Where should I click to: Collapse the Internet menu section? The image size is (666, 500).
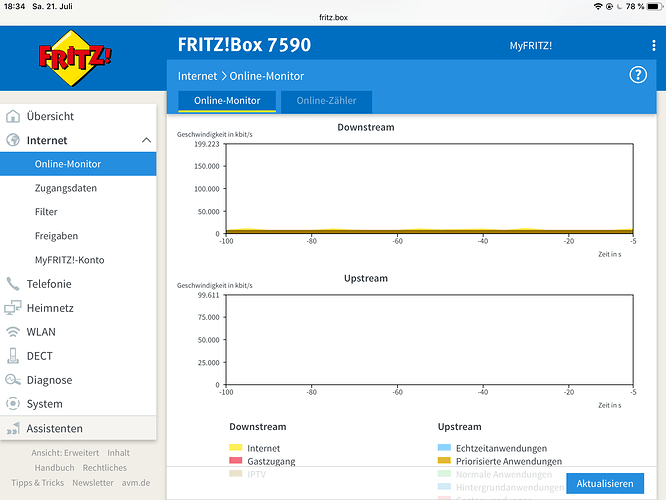146,140
